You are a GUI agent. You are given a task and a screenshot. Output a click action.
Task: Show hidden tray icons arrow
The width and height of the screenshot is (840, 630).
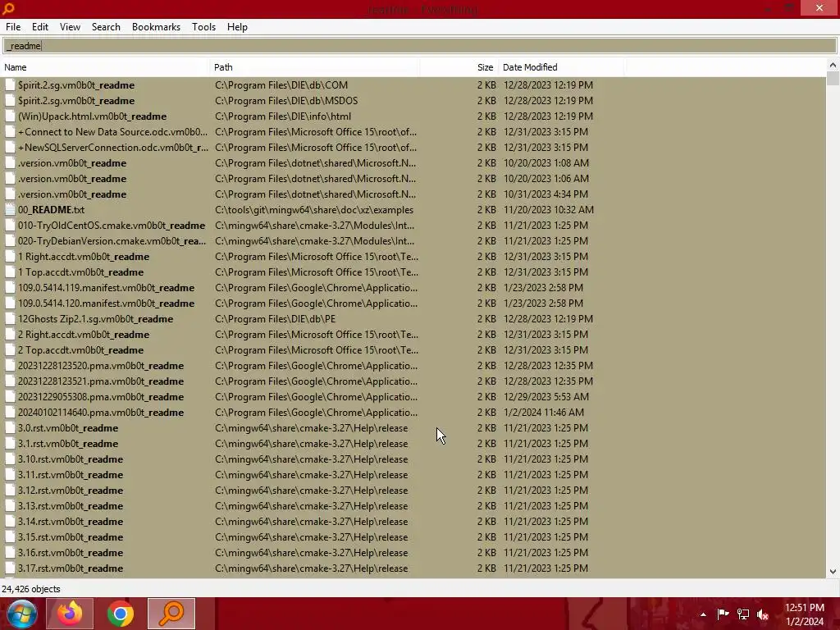coord(703,614)
